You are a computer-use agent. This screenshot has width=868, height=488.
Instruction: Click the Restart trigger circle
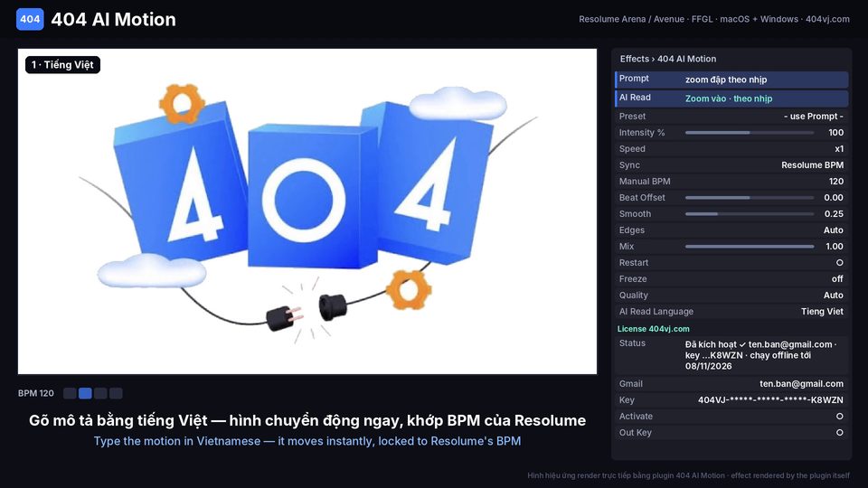(839, 263)
